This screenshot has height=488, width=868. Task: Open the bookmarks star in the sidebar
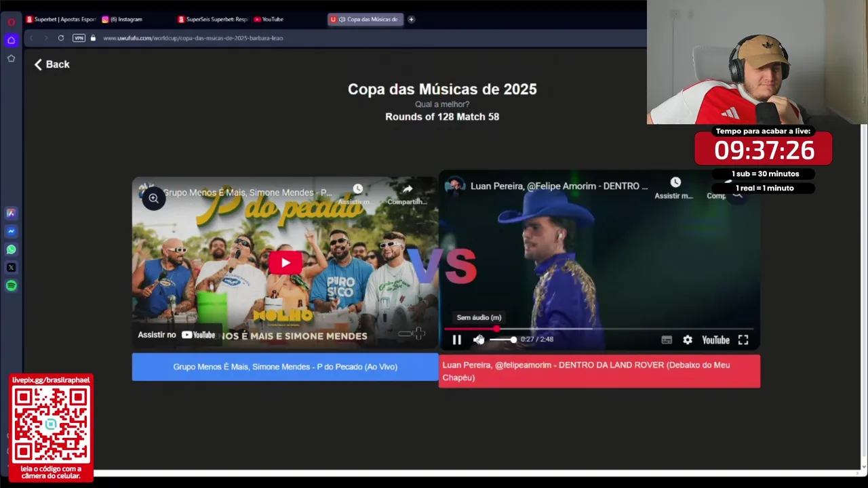pos(11,58)
